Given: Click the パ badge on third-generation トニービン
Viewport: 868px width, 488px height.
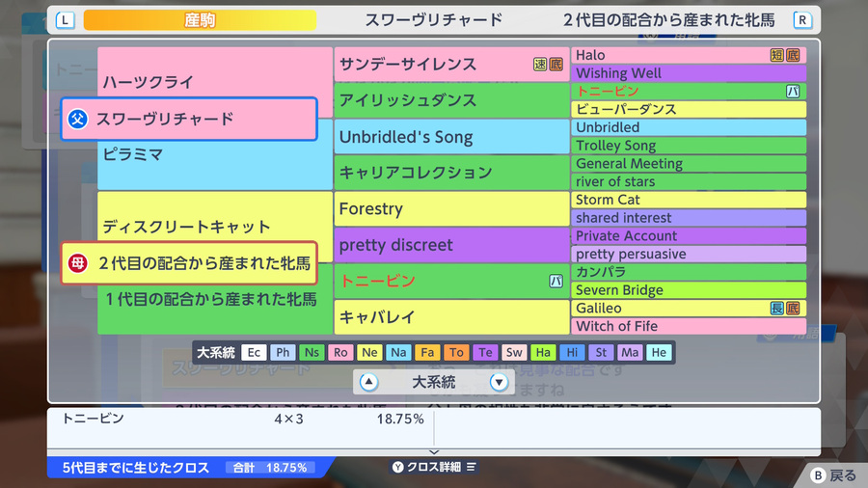Looking at the screenshot, I should pos(556,281).
